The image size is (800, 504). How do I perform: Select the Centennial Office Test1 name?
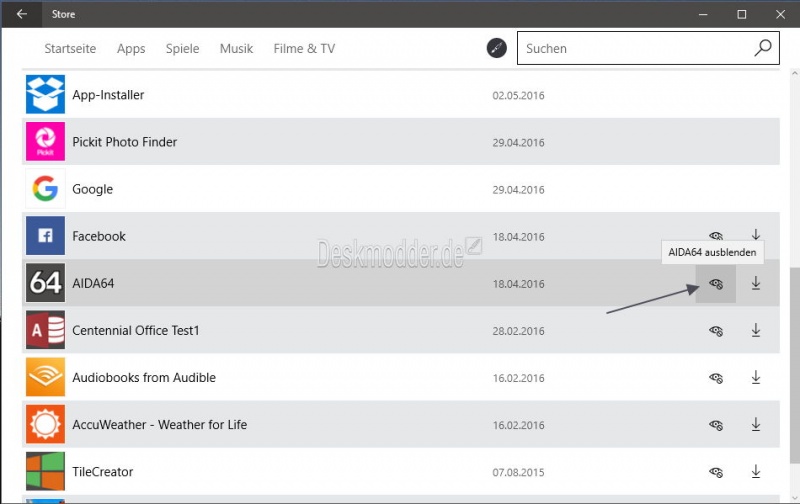pos(135,331)
